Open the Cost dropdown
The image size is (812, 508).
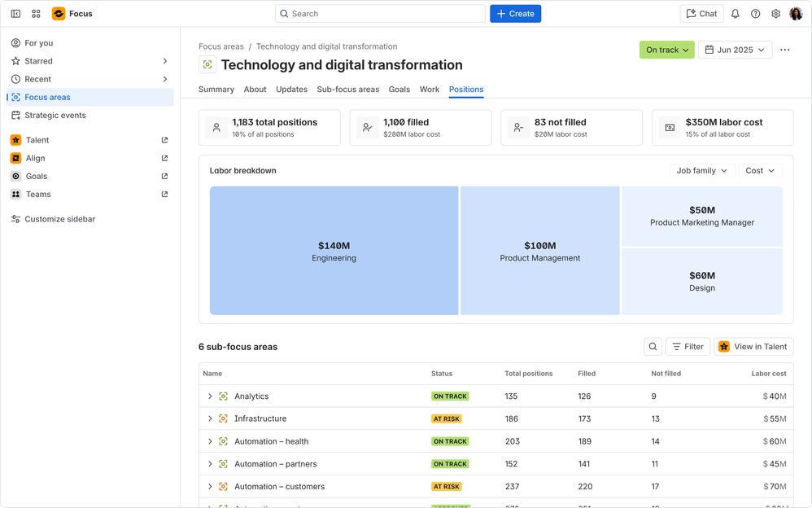(760, 170)
